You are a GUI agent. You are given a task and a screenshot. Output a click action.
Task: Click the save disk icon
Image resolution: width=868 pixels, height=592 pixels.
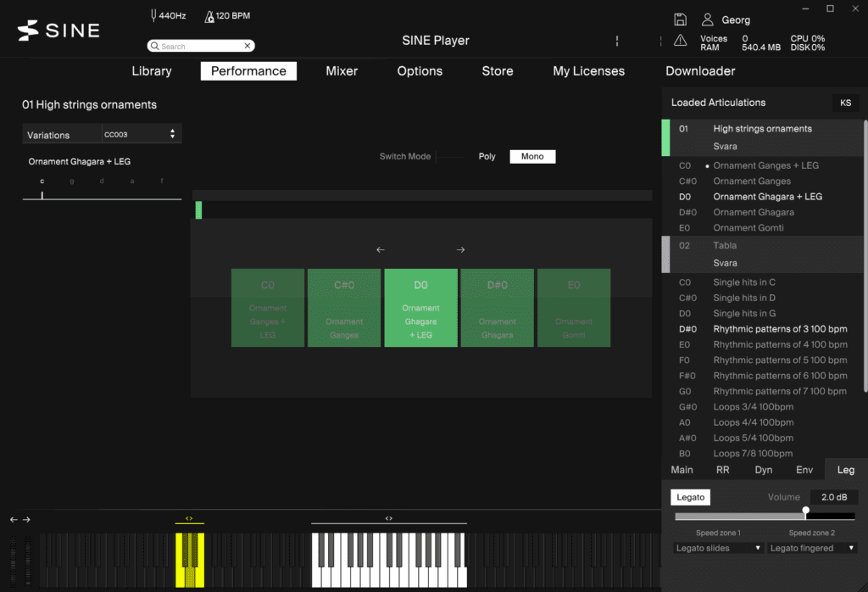tap(680, 20)
